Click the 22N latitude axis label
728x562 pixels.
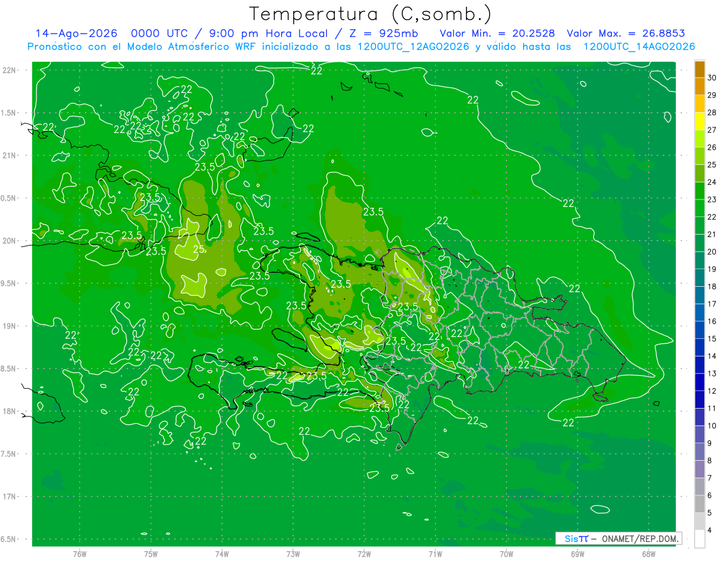coord(10,70)
